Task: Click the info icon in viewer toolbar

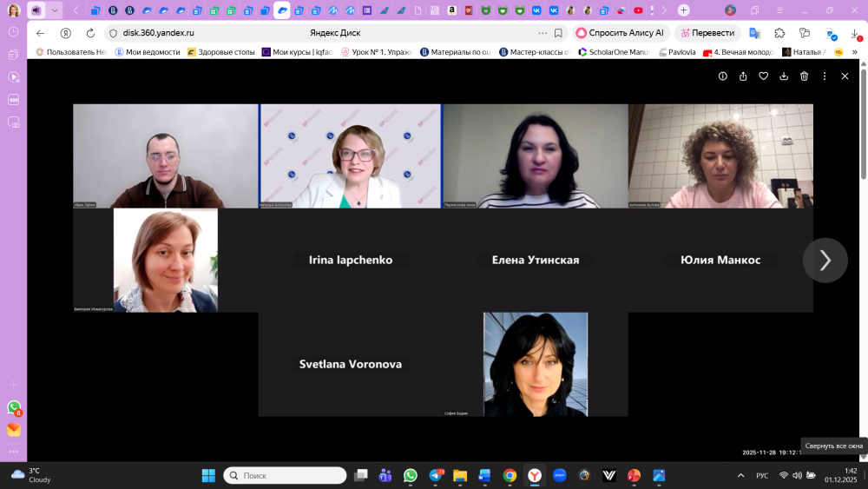Action: [x=722, y=76]
